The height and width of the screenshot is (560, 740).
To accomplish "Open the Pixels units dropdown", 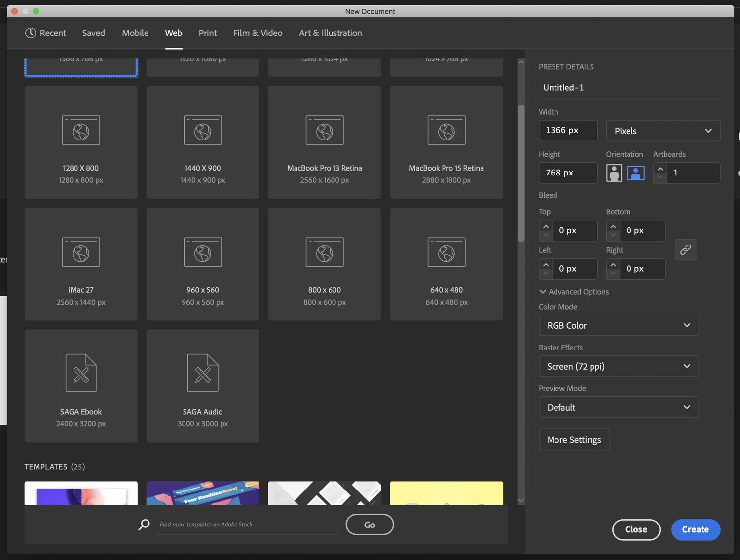I will 663,131.
